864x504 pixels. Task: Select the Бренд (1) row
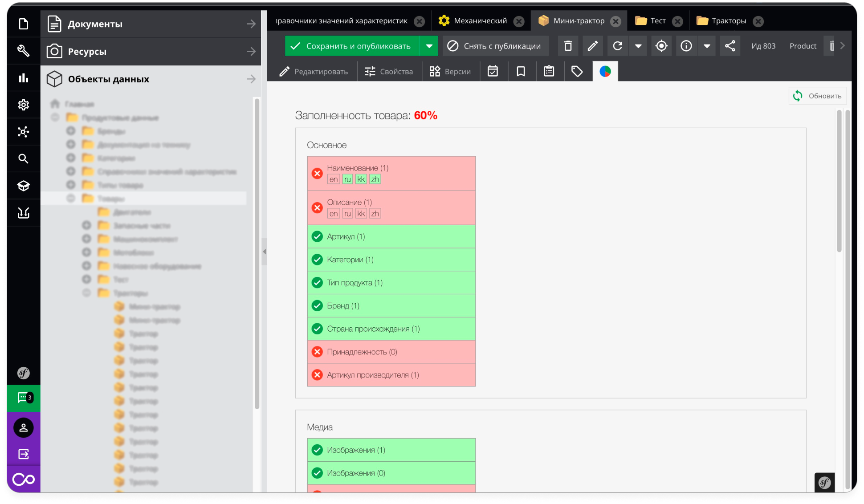tap(391, 305)
